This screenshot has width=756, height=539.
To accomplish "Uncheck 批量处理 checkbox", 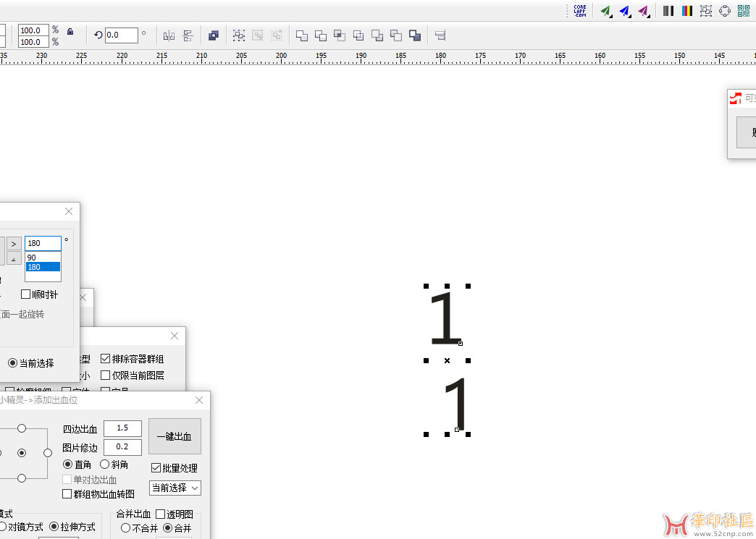I will (x=156, y=467).
